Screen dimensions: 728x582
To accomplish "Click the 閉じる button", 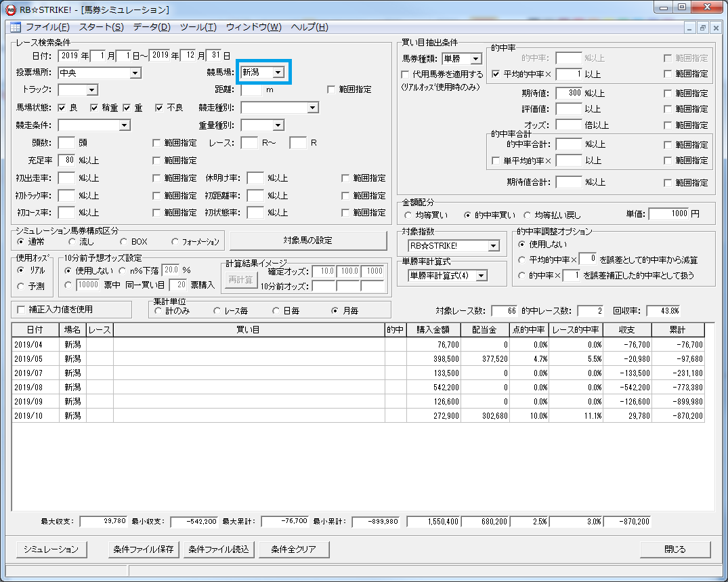I will coord(675,549).
